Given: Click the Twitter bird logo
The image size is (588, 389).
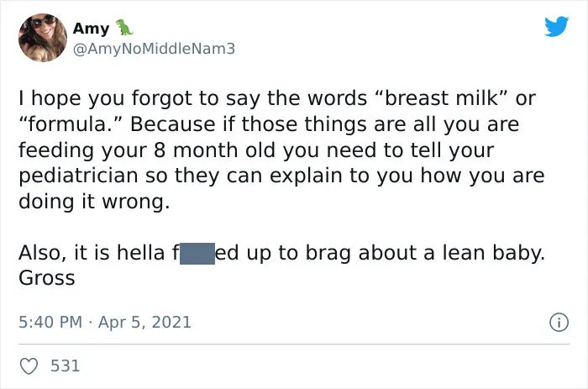Looking at the screenshot, I should click(556, 26).
